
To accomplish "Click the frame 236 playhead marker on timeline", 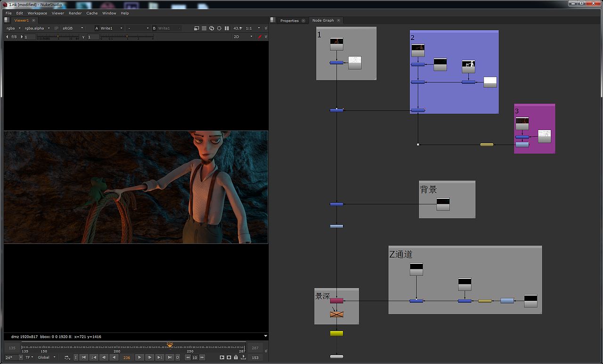I will pos(170,345).
